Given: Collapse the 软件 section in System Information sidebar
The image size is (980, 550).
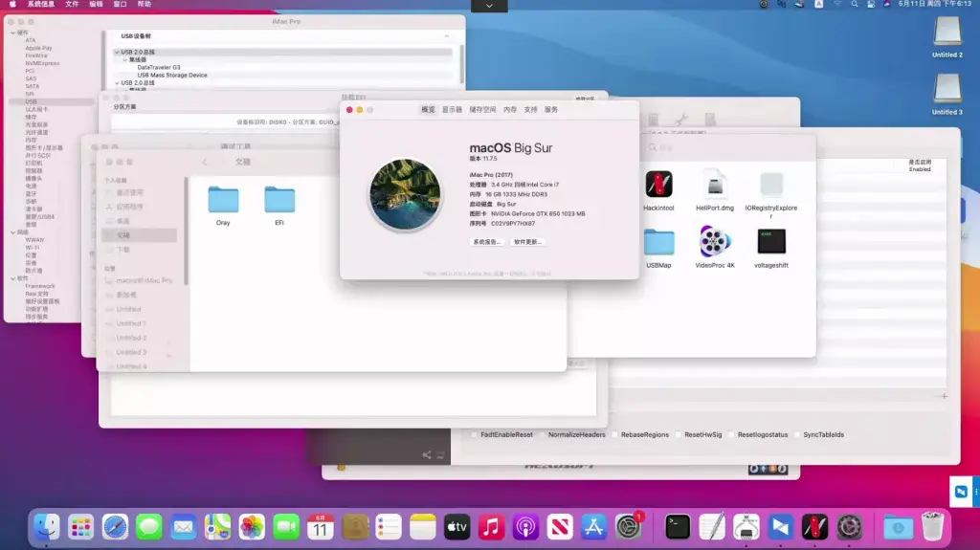Looking at the screenshot, I should pyautogui.click(x=13, y=278).
